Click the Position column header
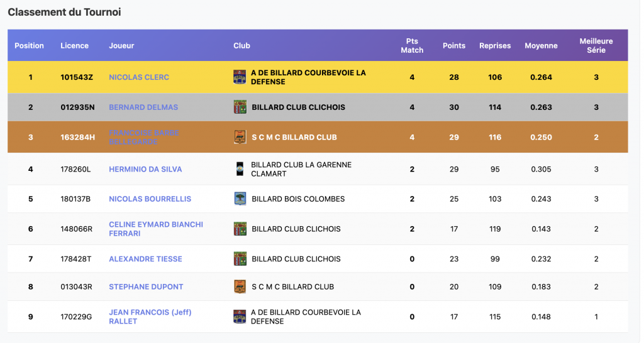The width and height of the screenshot is (644, 343). pyautogui.click(x=30, y=46)
